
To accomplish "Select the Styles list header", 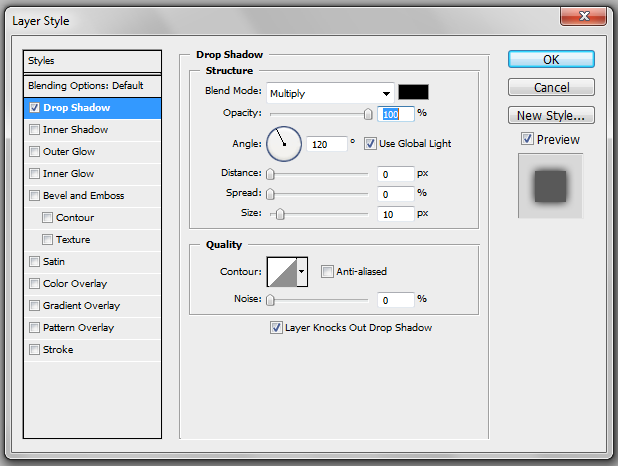I will [x=92, y=61].
